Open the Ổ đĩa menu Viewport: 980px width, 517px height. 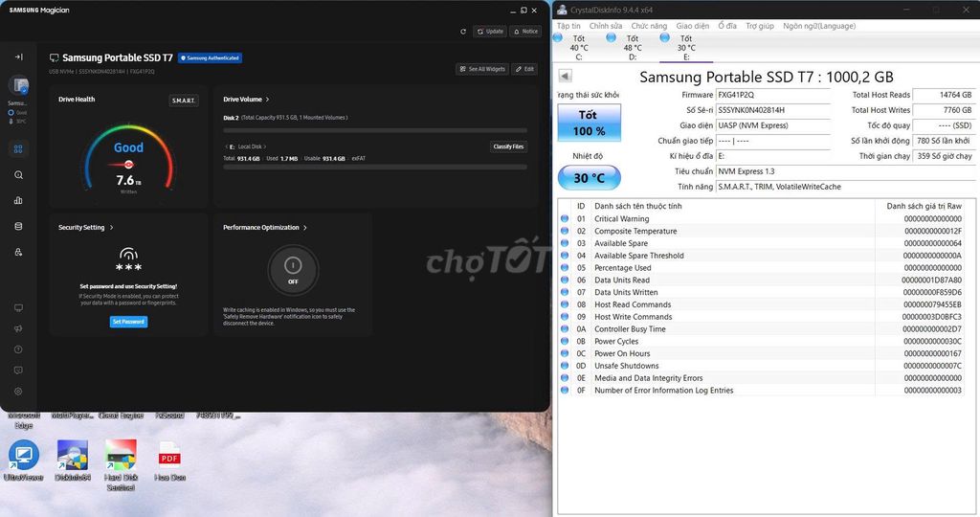tap(727, 26)
